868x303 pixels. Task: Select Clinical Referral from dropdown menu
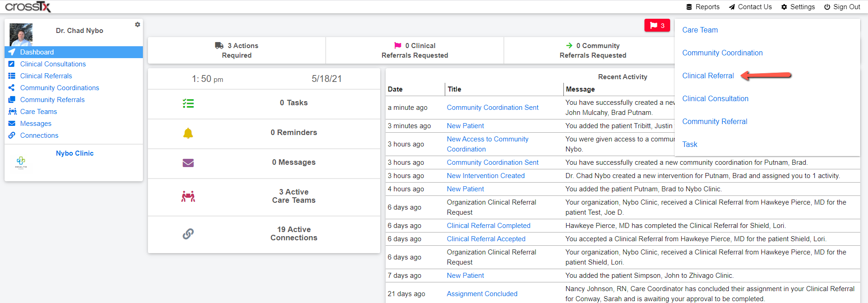(x=708, y=76)
